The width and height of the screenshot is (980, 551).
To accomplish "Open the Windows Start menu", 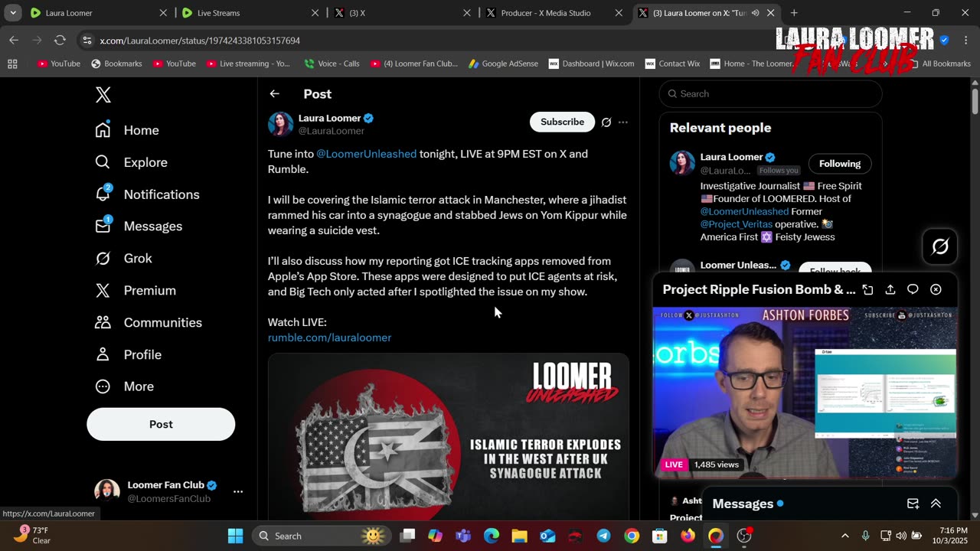I will pyautogui.click(x=235, y=536).
